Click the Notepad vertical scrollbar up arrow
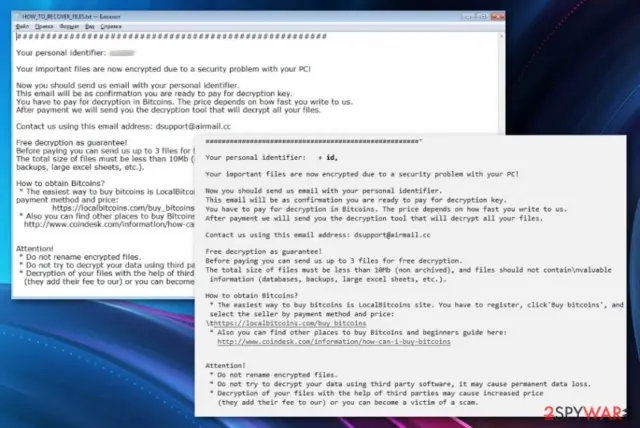 [x=501, y=36]
